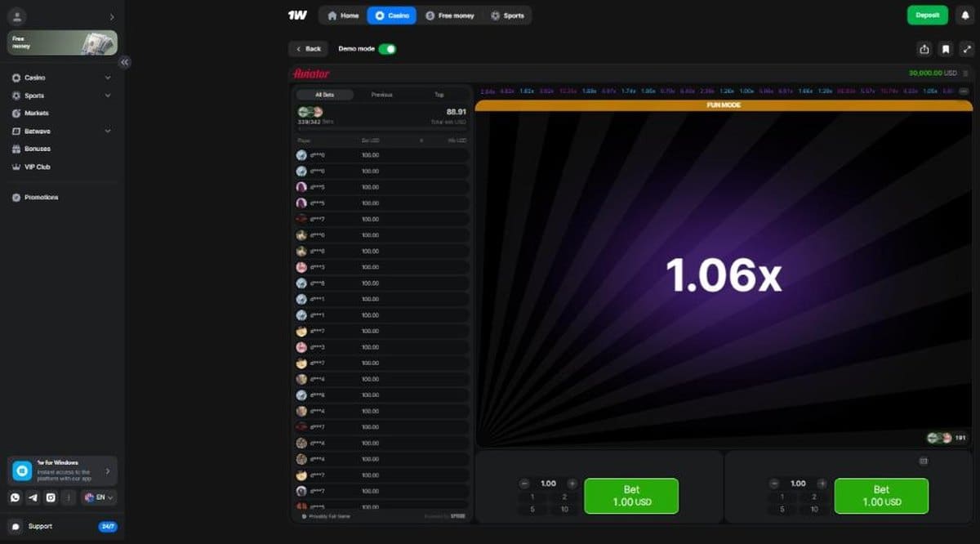Viewport: 980px width, 544px height.
Task: Expand the Sports sidebar section
Action: click(108, 96)
